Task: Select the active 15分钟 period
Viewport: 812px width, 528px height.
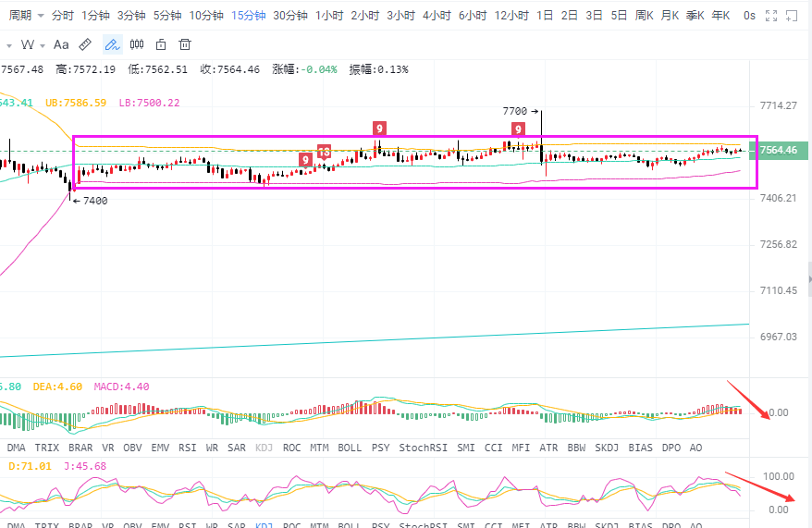Action: [249, 16]
